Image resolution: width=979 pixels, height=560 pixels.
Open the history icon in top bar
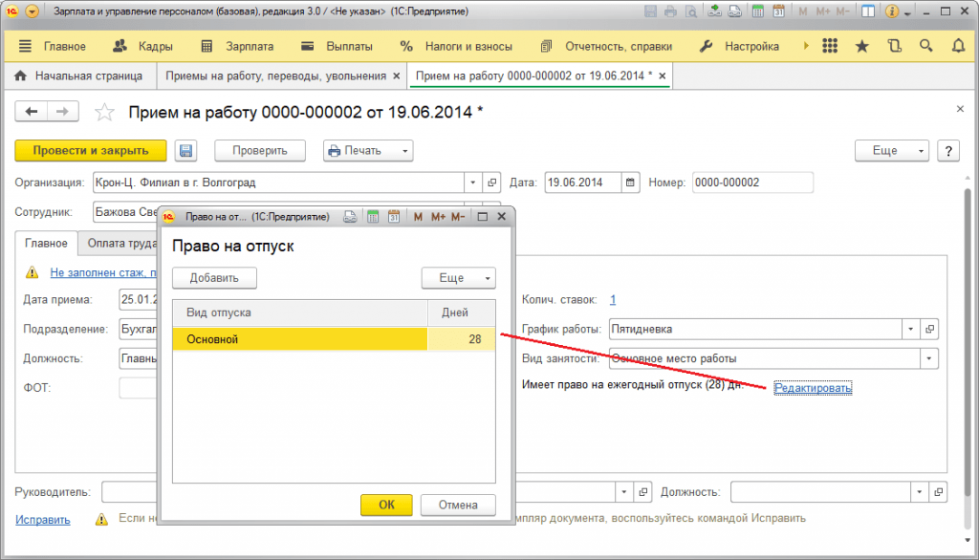click(894, 46)
